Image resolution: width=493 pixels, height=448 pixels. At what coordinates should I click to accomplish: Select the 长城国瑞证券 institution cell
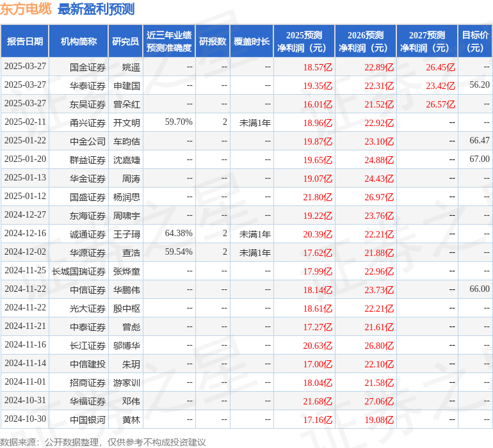pos(79,271)
